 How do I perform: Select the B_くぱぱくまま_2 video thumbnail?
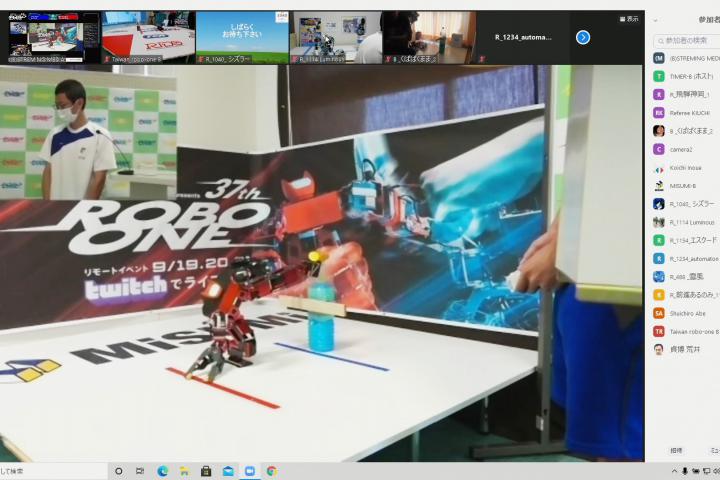[x=429, y=38]
